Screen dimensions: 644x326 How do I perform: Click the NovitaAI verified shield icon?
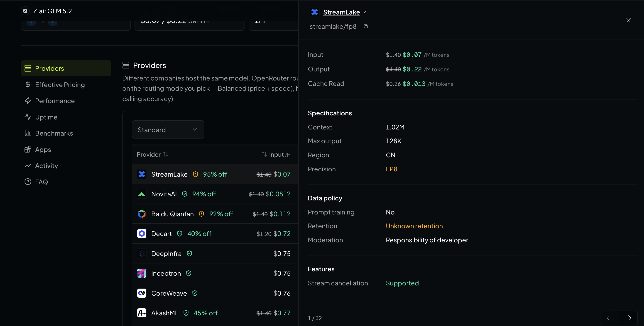tap(184, 194)
